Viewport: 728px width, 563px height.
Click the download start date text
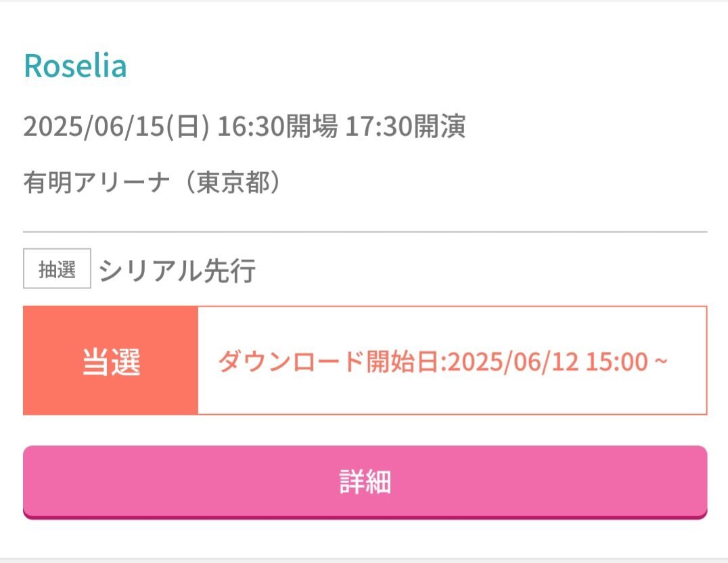pyautogui.click(x=442, y=361)
